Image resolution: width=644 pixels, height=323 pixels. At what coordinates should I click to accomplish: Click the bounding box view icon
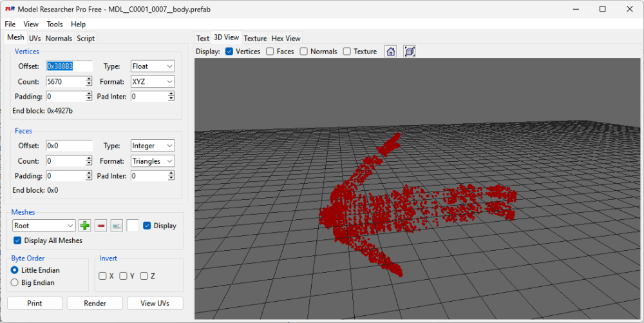click(410, 52)
